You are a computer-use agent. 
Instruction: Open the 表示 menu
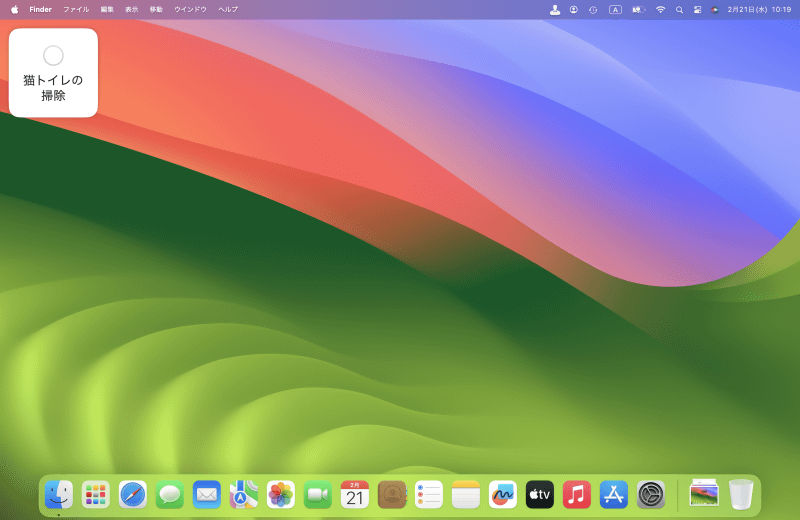(x=132, y=9)
